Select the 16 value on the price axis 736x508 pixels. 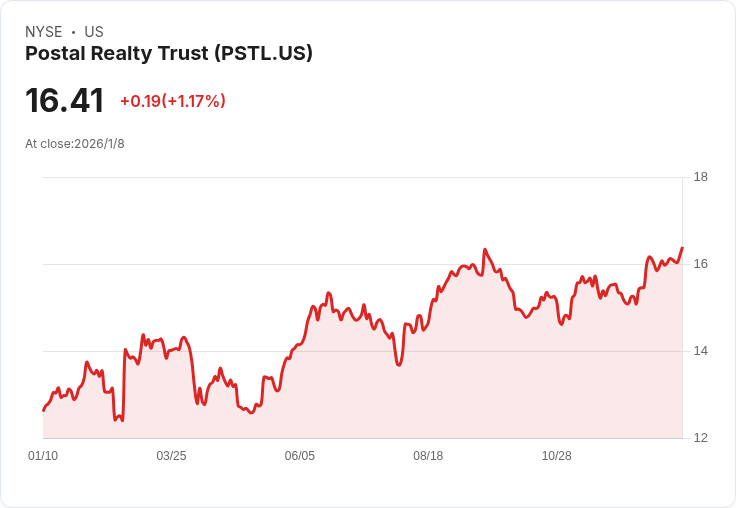(701, 264)
